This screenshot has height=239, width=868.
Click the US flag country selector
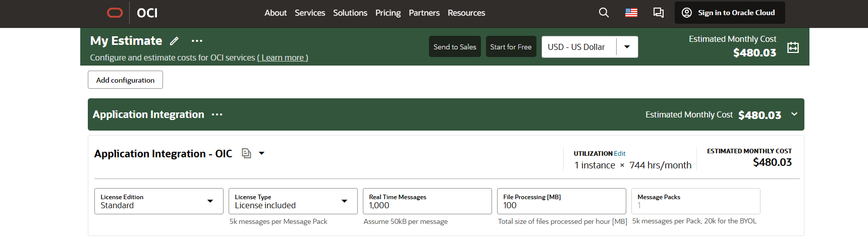pyautogui.click(x=631, y=13)
